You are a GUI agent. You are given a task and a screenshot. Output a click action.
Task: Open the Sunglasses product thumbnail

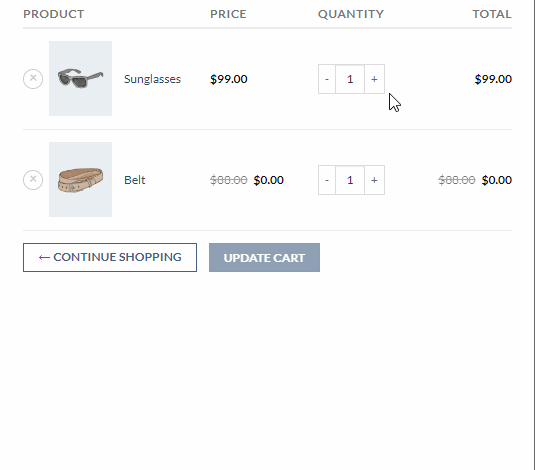(x=81, y=79)
